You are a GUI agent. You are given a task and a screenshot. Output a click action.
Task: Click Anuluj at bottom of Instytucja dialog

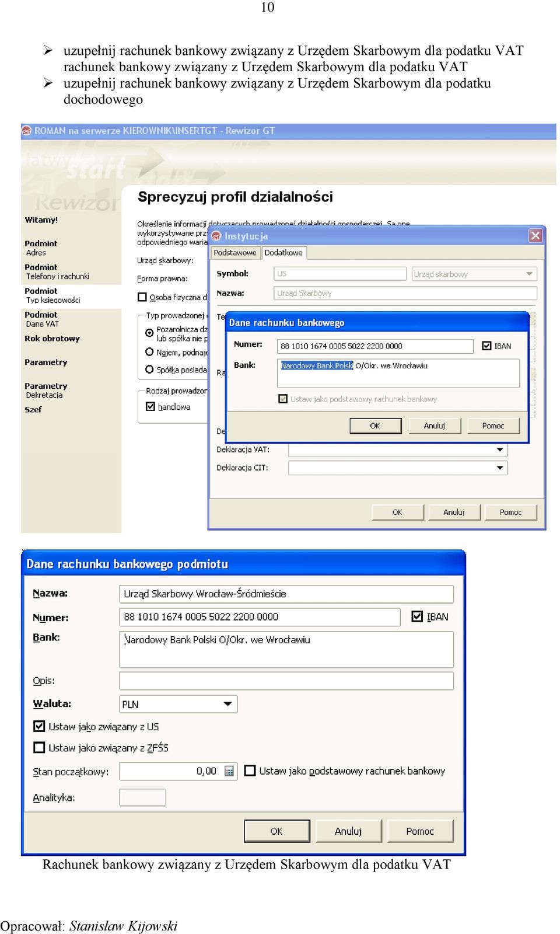click(x=454, y=513)
